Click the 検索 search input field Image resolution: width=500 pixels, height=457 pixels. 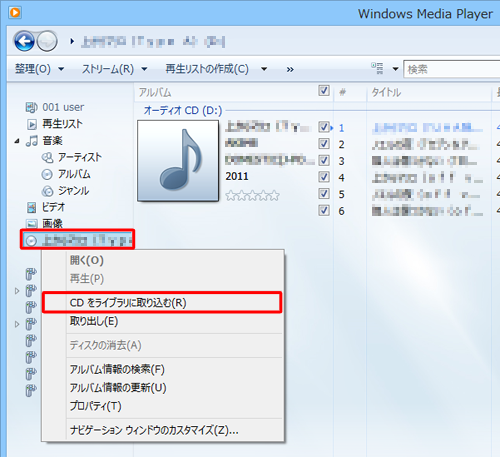pos(452,69)
